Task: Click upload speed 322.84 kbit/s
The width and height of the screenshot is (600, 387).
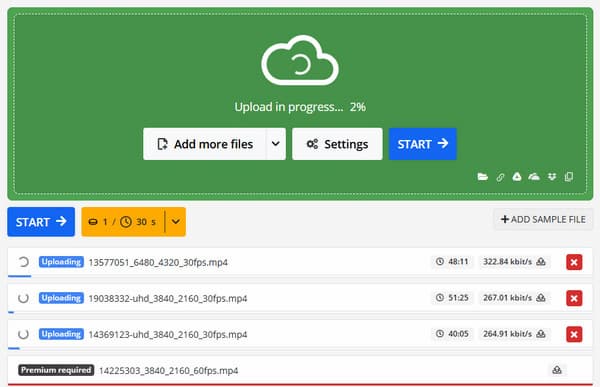Action: (x=514, y=261)
